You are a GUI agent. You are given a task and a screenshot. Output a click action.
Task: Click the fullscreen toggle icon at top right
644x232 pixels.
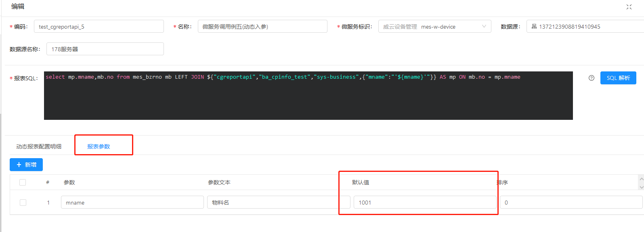pos(629,7)
